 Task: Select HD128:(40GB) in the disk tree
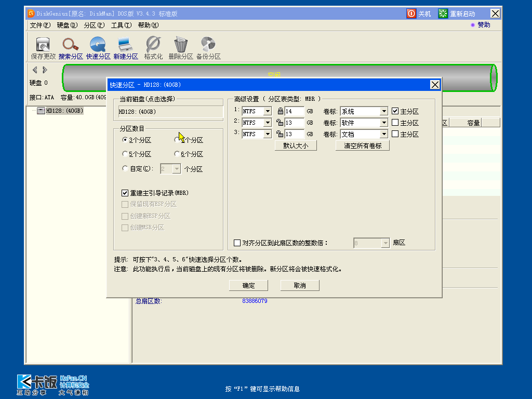tap(64, 111)
